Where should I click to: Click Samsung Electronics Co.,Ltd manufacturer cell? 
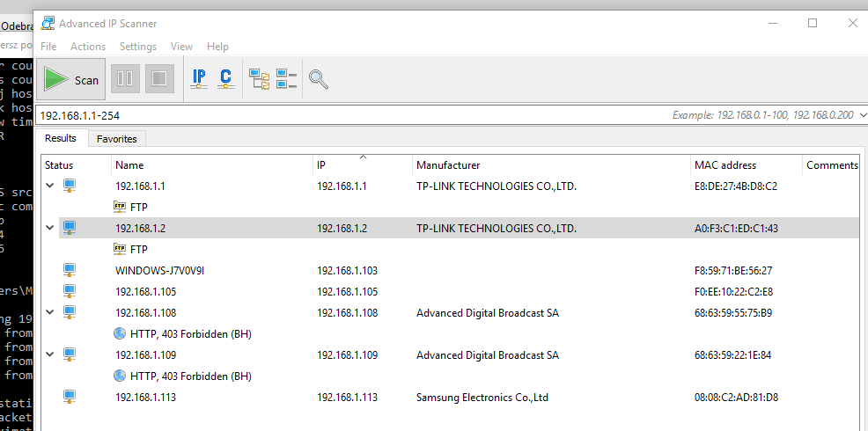[482, 398]
